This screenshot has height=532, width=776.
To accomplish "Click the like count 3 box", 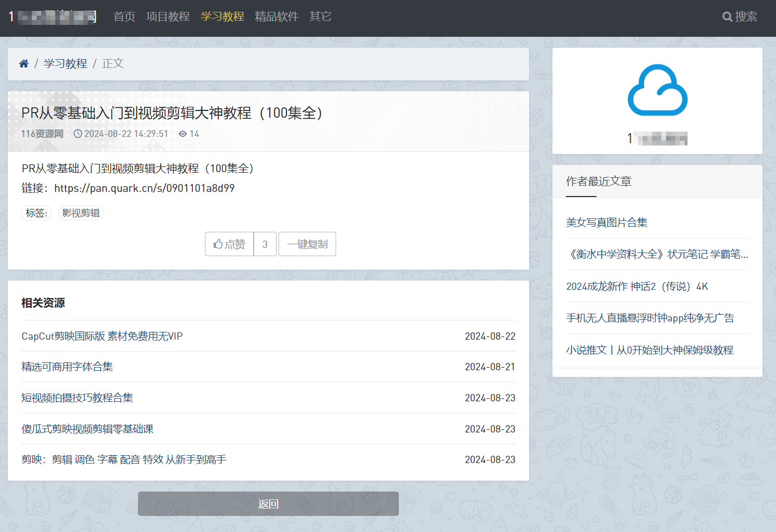I will coord(265,244).
